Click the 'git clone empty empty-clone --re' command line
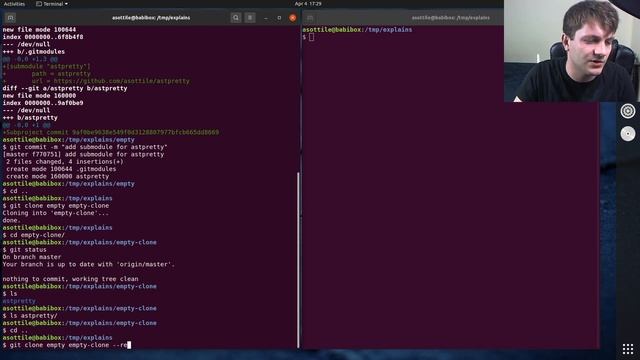Image resolution: width=640 pixels, height=360 pixels. 67,345
